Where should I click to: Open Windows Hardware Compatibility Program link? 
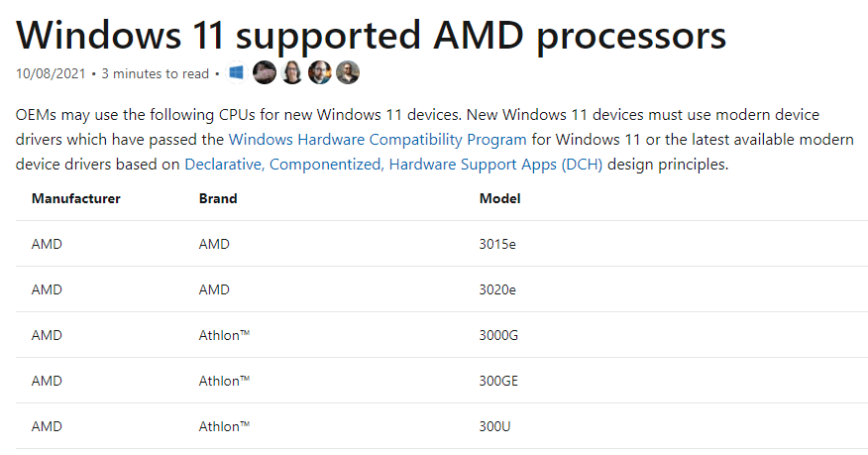[x=378, y=140]
